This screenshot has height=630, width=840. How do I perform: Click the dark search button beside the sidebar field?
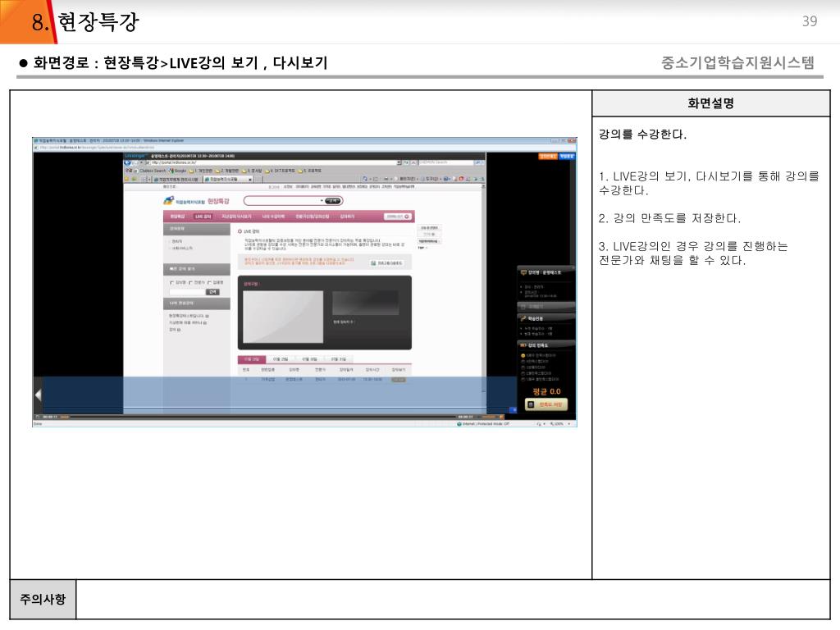pos(212,292)
